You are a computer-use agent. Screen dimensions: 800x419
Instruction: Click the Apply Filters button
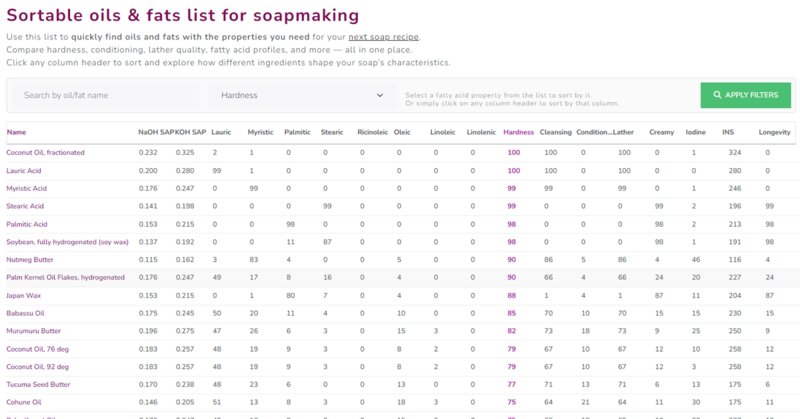point(745,95)
